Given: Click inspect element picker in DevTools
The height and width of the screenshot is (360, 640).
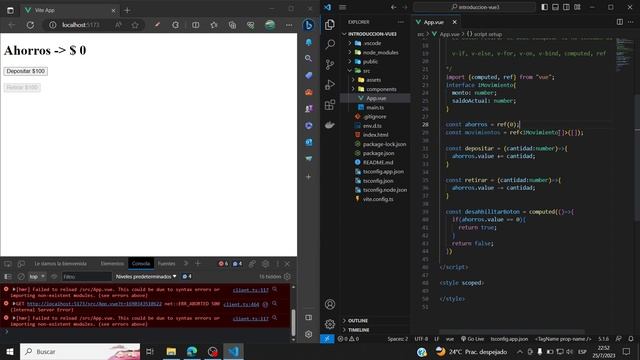Looking at the screenshot, I should click(8, 264).
